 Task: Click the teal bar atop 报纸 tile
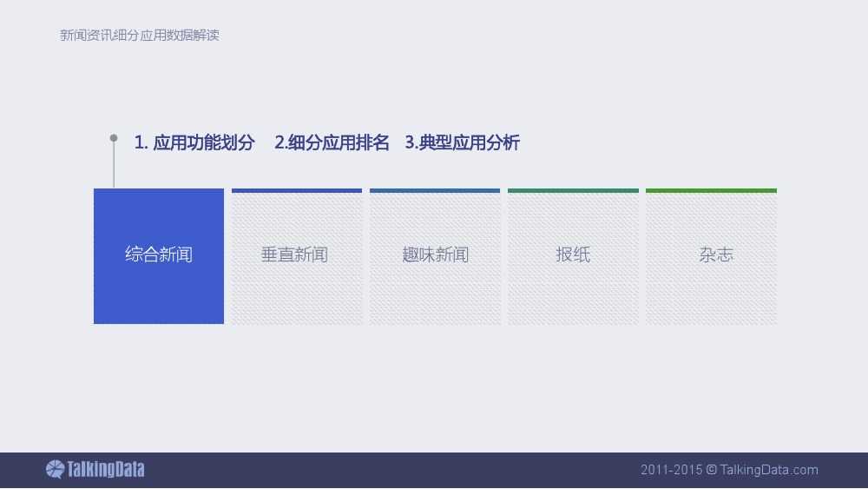[x=573, y=190]
